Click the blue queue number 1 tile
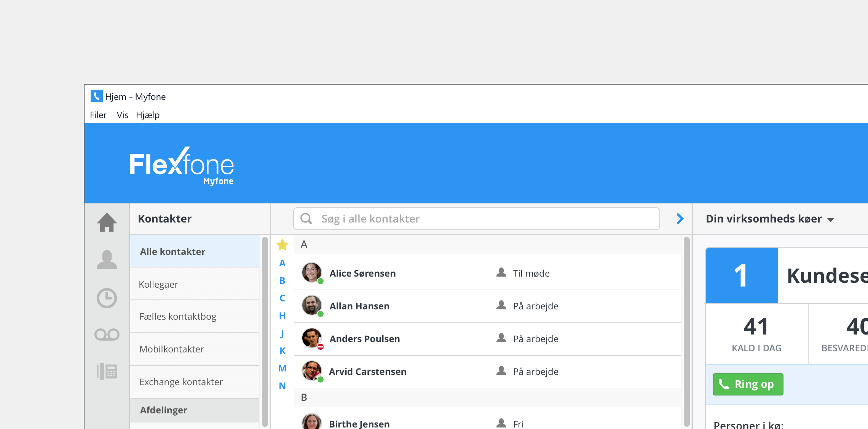868x429 pixels. coord(742,275)
